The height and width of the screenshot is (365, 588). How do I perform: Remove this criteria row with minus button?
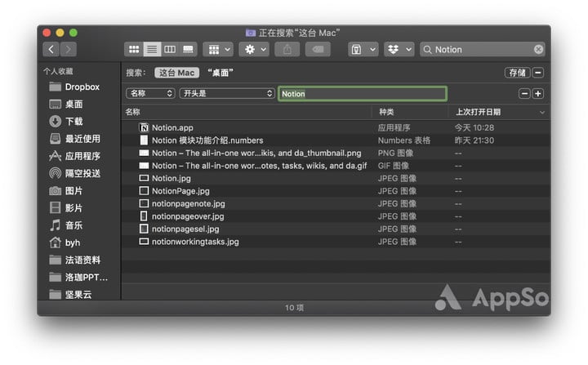[524, 93]
